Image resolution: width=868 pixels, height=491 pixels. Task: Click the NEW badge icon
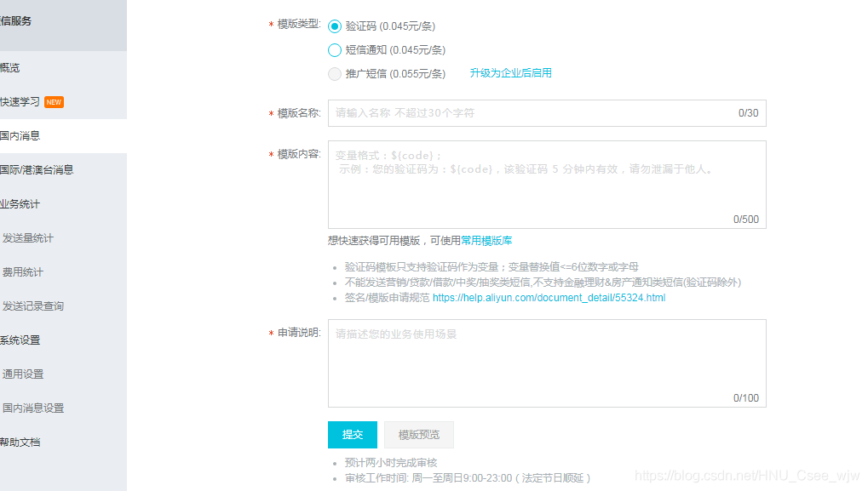pyautogui.click(x=55, y=102)
